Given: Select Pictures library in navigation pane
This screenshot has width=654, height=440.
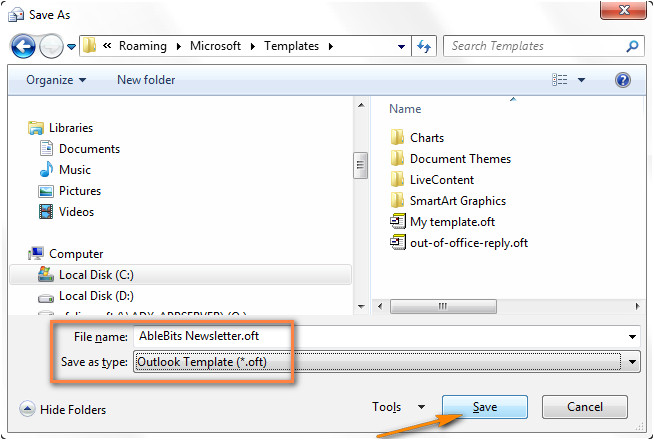Looking at the screenshot, I should tap(80, 191).
